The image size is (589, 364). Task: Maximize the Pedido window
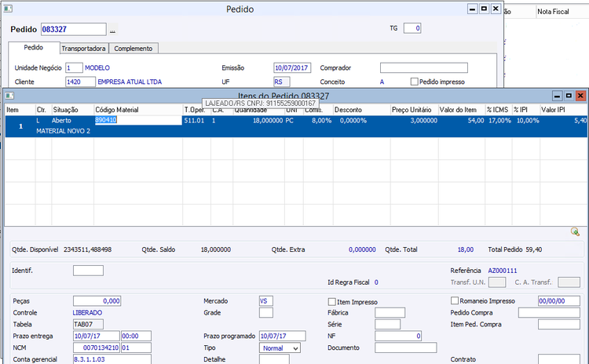coord(483,9)
